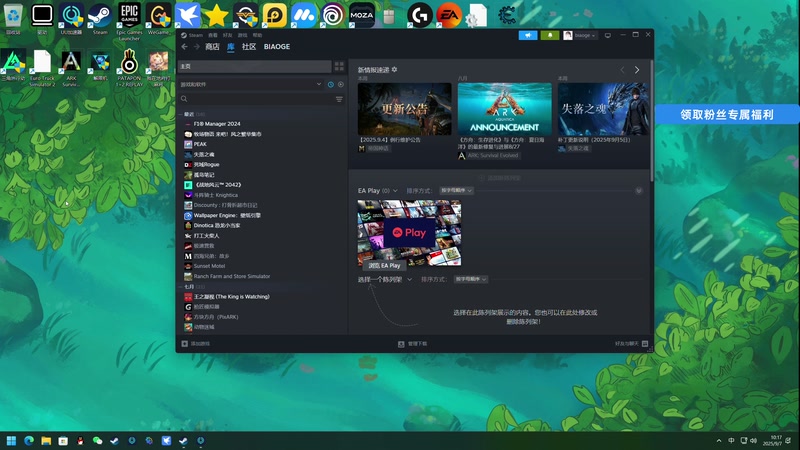
Task: Open the ARK Announcement news thumbnail
Action: [x=505, y=109]
